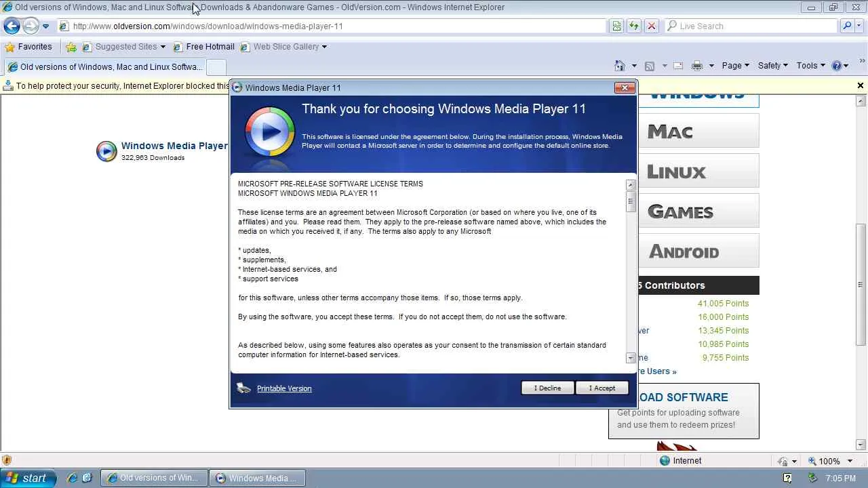Select the Mac category on the webpage
Screen dimensions: 868x488
[697, 131]
